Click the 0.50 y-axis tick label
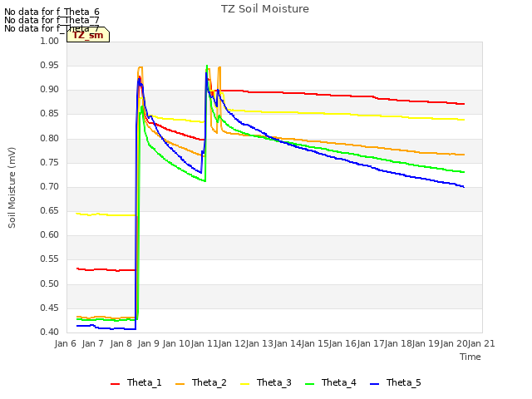Image resolution: width=532 pixels, height=399 pixels. point(50,283)
